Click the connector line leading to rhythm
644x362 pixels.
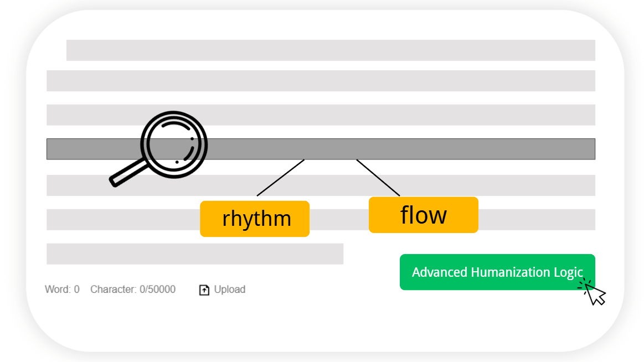281,178
